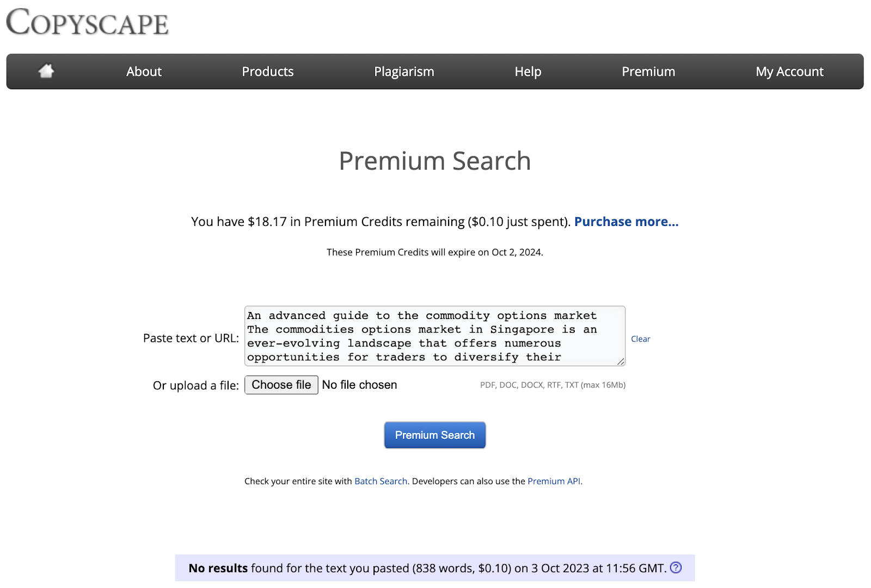Click the No results message banner
The height and width of the screenshot is (588, 871).
[x=434, y=568]
